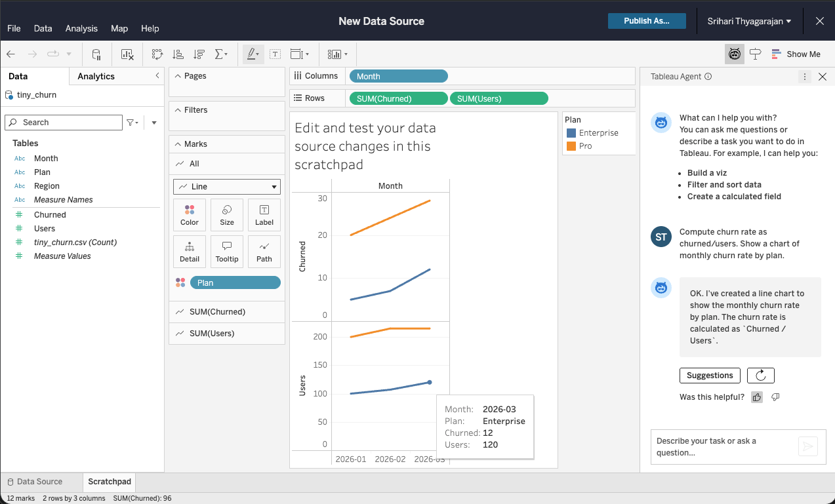This screenshot has width=835, height=504.
Task: Click the Pause Auto Updates data source icon
Action: click(x=96, y=54)
